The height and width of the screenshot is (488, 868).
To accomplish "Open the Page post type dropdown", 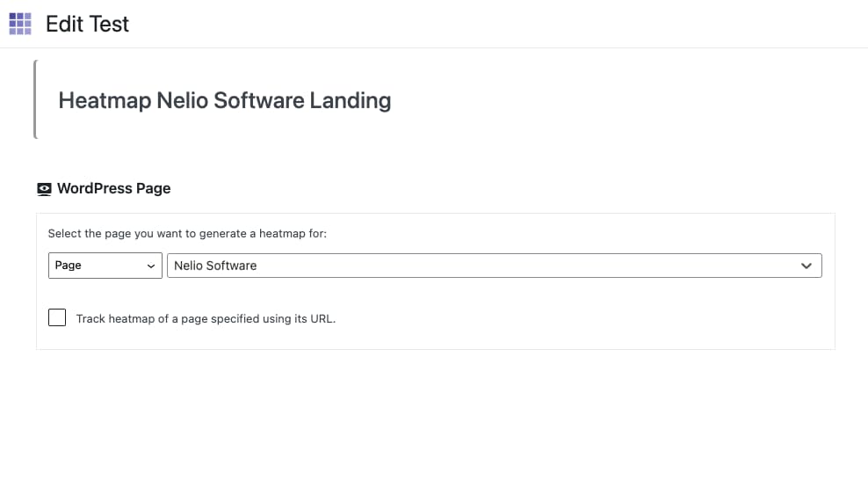I will pos(105,266).
